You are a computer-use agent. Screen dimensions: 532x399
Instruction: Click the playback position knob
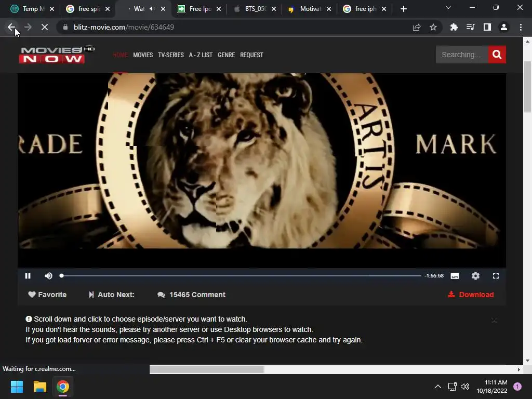[61, 275]
